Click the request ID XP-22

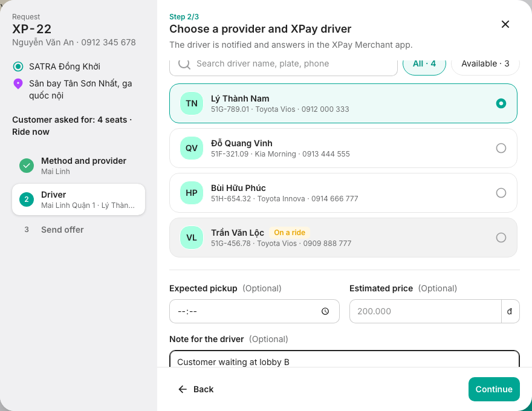click(x=31, y=29)
